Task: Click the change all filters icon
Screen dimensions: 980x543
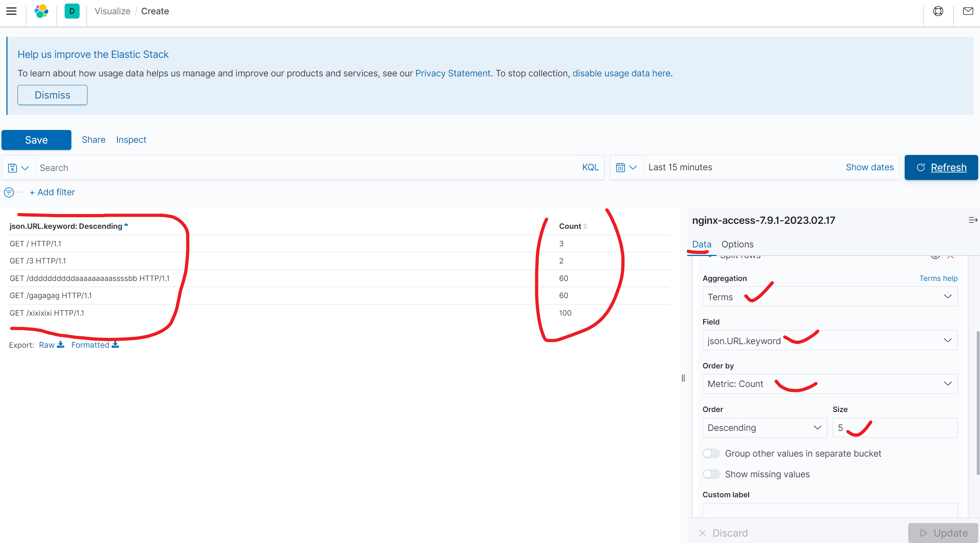Action: 9,192
